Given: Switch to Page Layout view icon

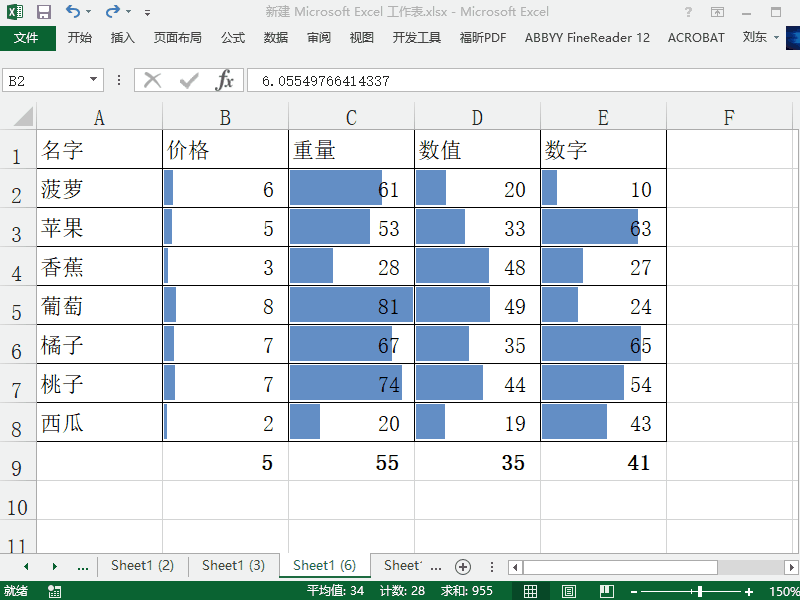Looking at the screenshot, I should [568, 591].
